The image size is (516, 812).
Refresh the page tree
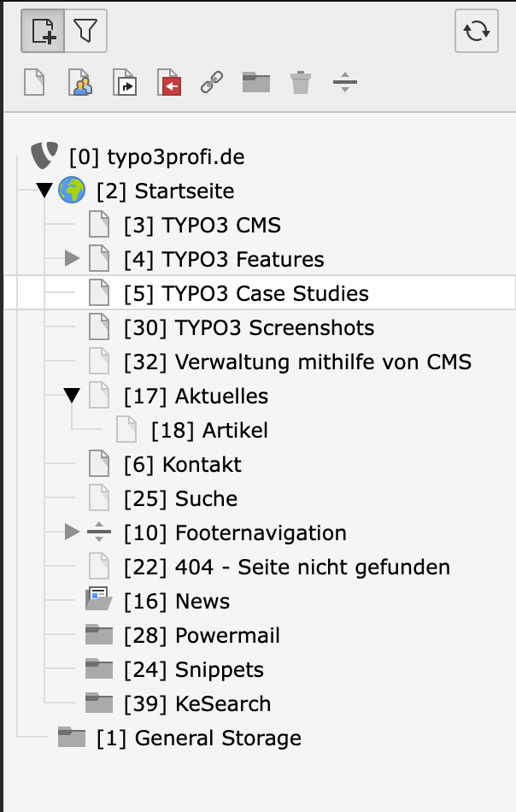tap(476, 31)
